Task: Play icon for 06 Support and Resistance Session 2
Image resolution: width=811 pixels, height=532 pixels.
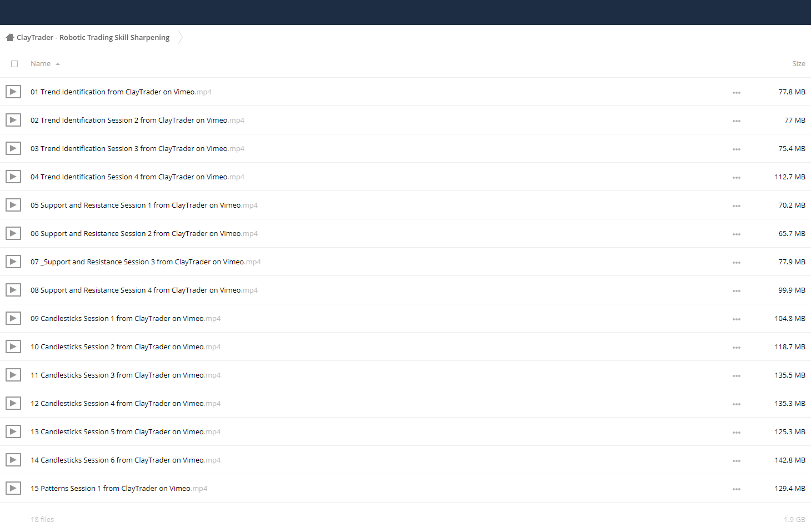Action: click(x=13, y=233)
